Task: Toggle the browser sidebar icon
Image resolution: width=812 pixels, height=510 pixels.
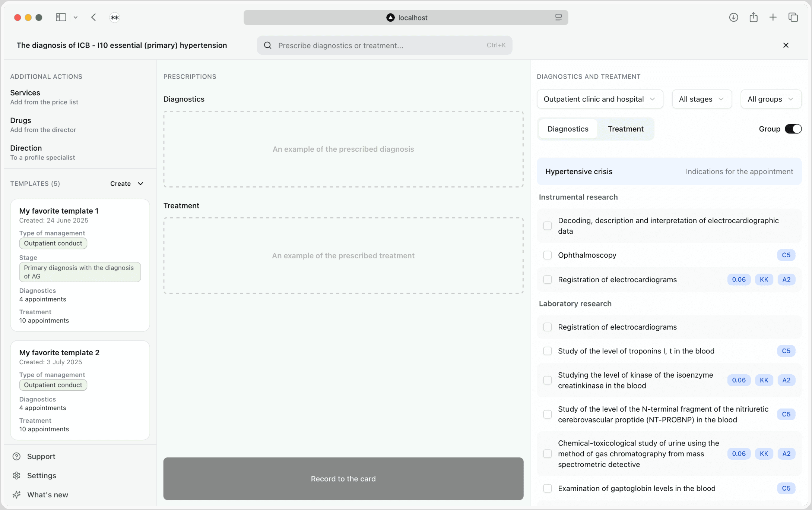Action: (x=61, y=18)
